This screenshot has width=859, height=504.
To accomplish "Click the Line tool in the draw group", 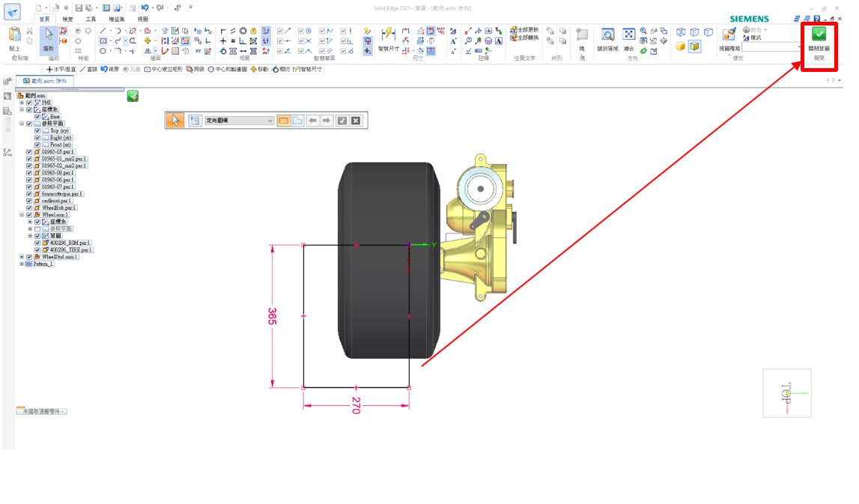I will click(103, 31).
